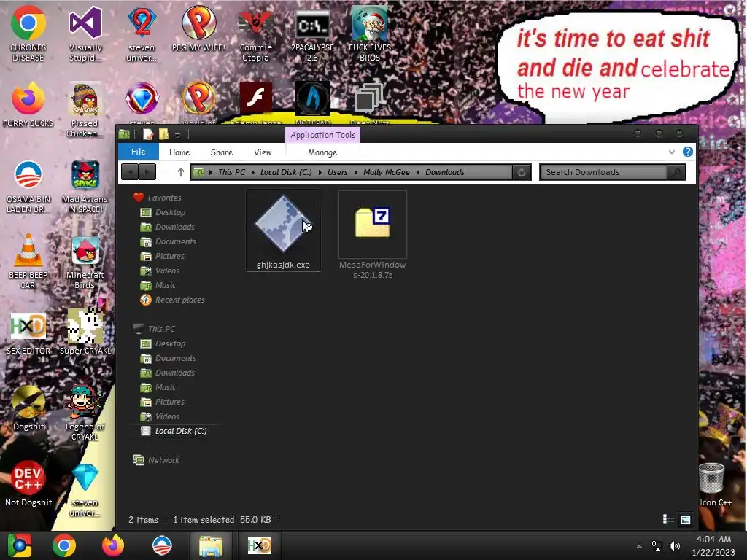Open the VLC cone icon labeled BEEP BEEP CAR
The width and height of the screenshot is (747, 560).
[28, 262]
